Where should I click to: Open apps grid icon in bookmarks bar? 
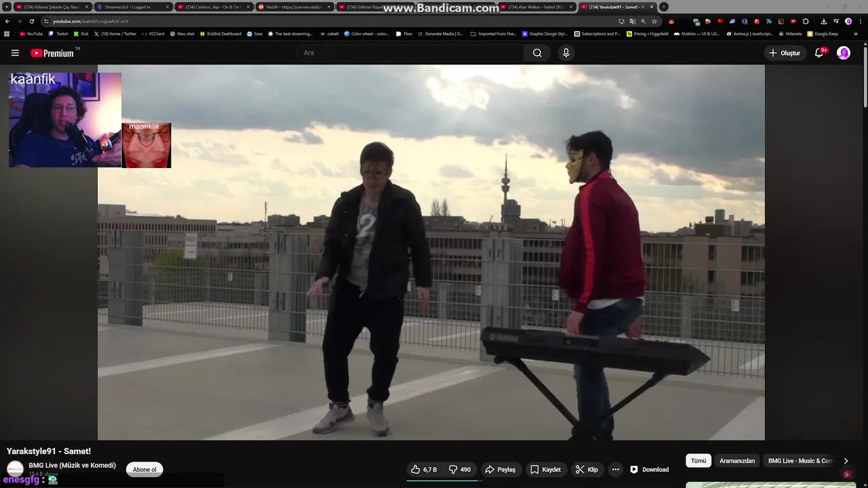pos(7,33)
